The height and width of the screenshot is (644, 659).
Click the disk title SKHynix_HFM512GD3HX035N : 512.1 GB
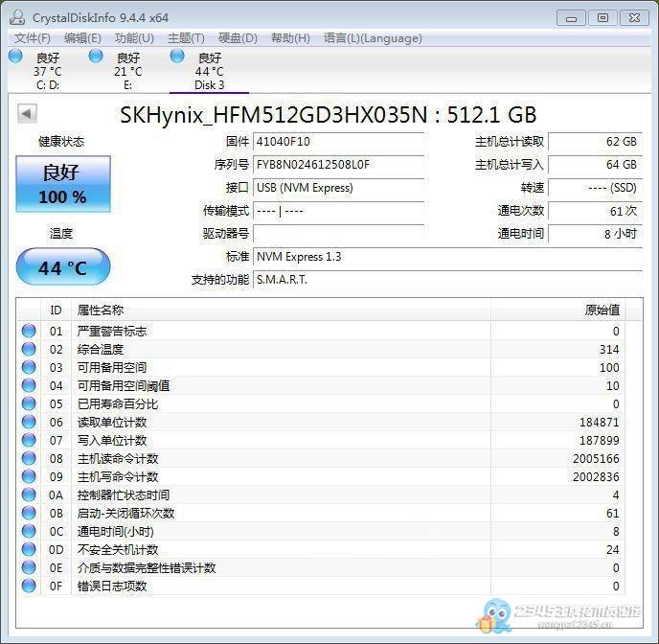coord(329,114)
